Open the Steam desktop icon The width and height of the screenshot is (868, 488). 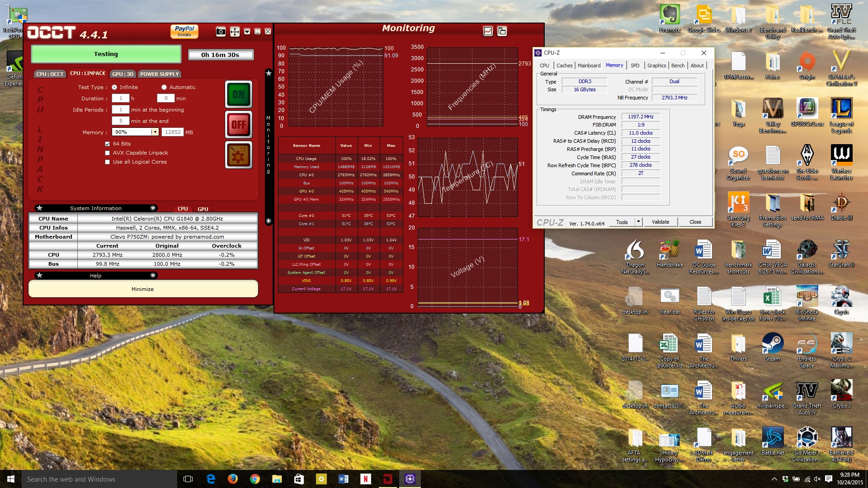pos(773,347)
